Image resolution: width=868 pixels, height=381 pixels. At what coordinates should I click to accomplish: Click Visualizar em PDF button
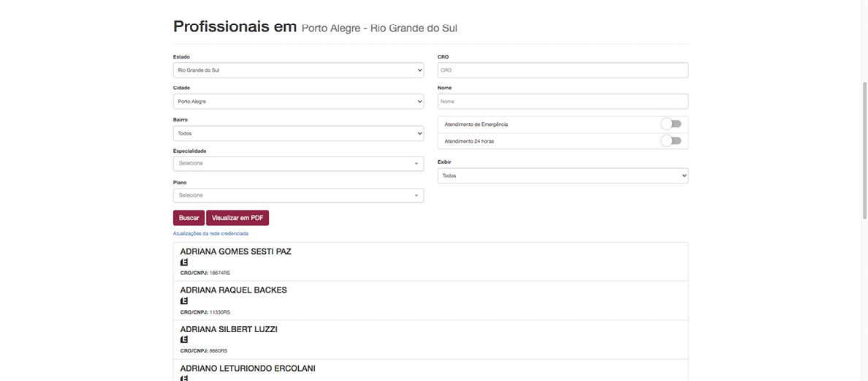237,218
